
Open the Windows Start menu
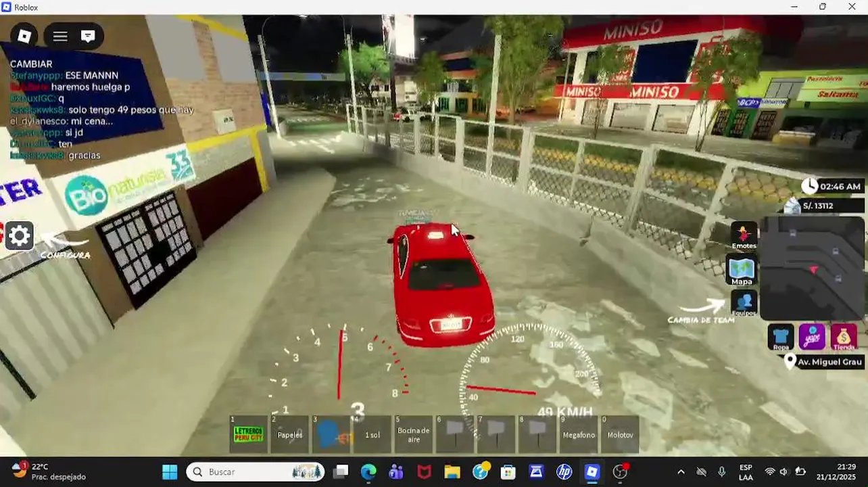coord(170,471)
